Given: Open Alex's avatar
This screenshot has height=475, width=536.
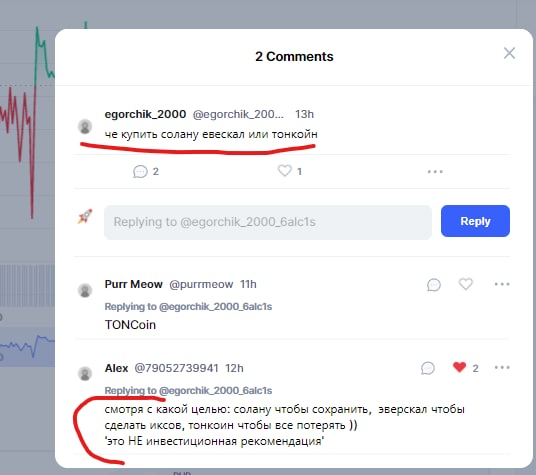Looking at the screenshot, I should click(x=85, y=374).
